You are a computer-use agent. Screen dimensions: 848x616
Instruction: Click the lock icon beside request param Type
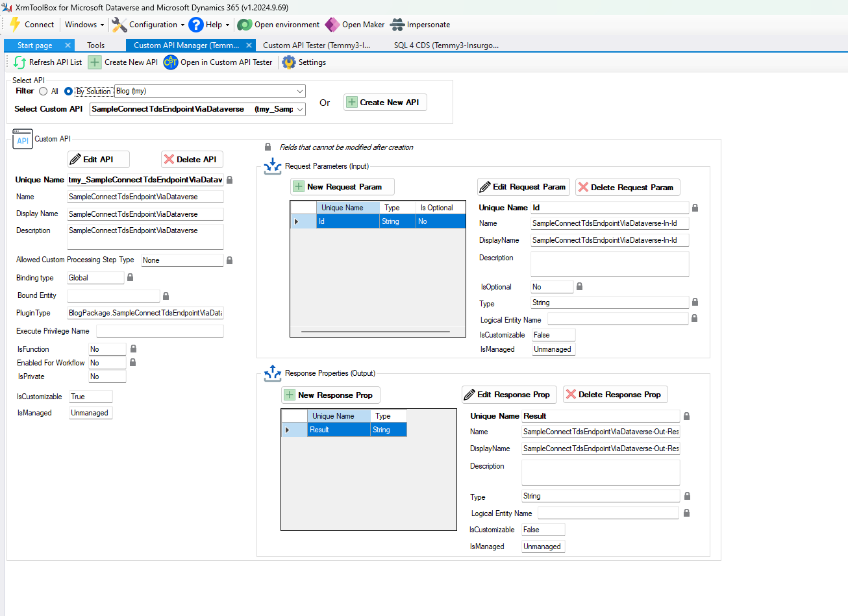[x=695, y=302]
